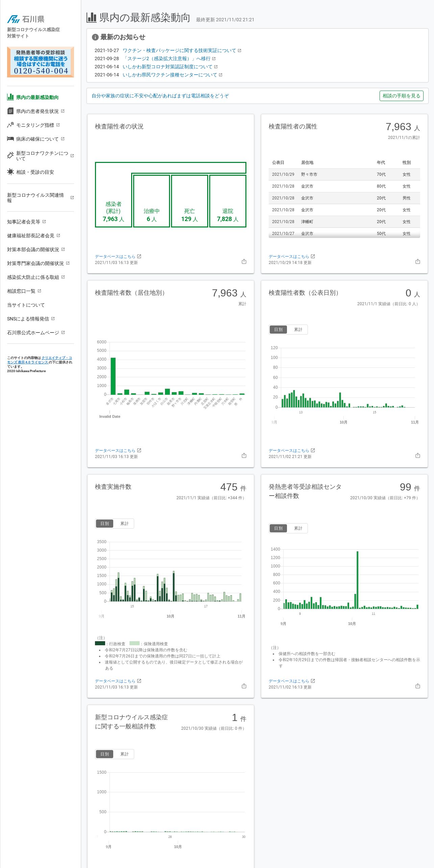Screen dimensions: 434x868
Task: Open database link in 検査陽性者数（公表日別） card
Action: (x=292, y=451)
